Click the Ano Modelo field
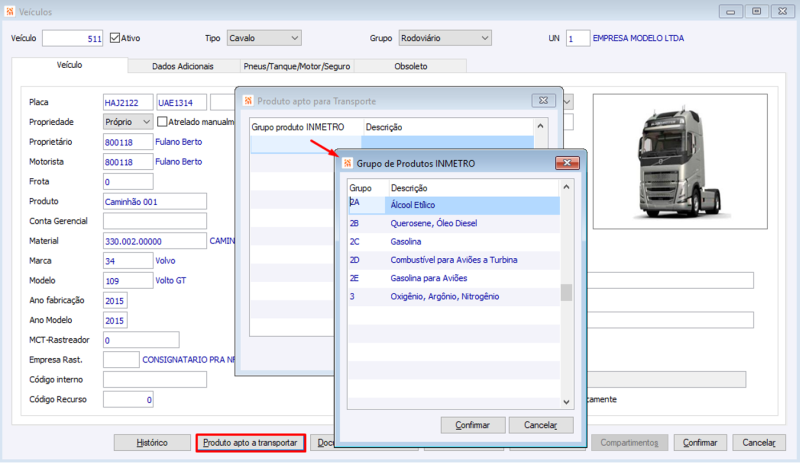Image resolution: width=800 pixels, height=463 pixels. [115, 320]
